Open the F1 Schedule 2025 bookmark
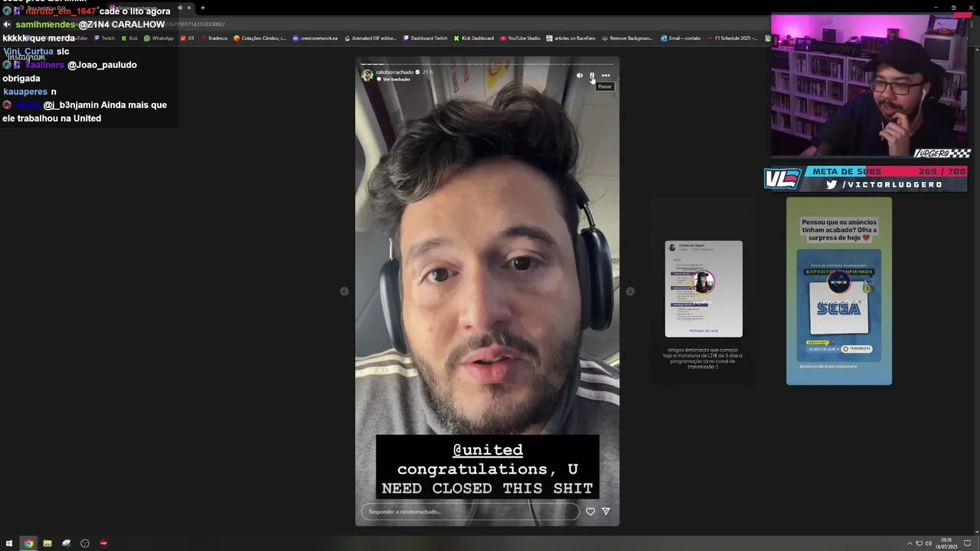The width and height of the screenshot is (980, 551). click(x=733, y=38)
